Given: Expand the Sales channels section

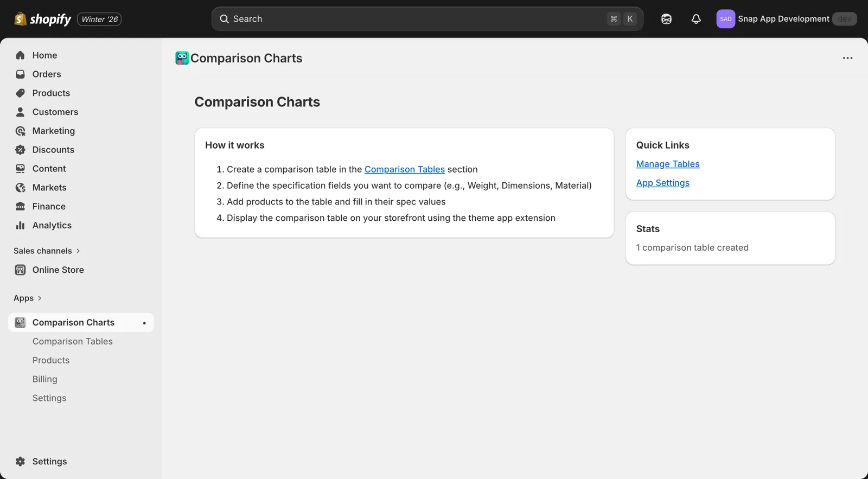Looking at the screenshot, I should 47,251.
